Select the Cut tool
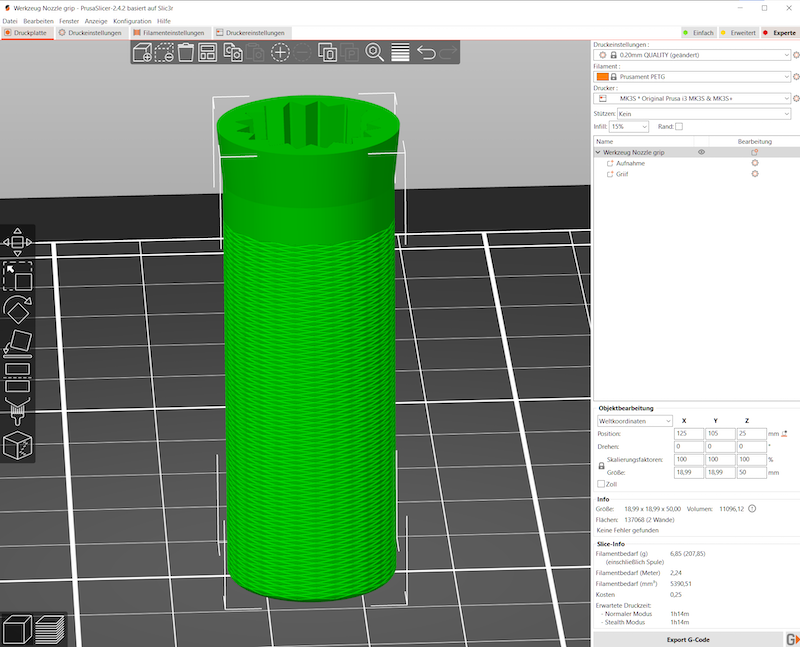The width and height of the screenshot is (800, 647). coord(17,377)
